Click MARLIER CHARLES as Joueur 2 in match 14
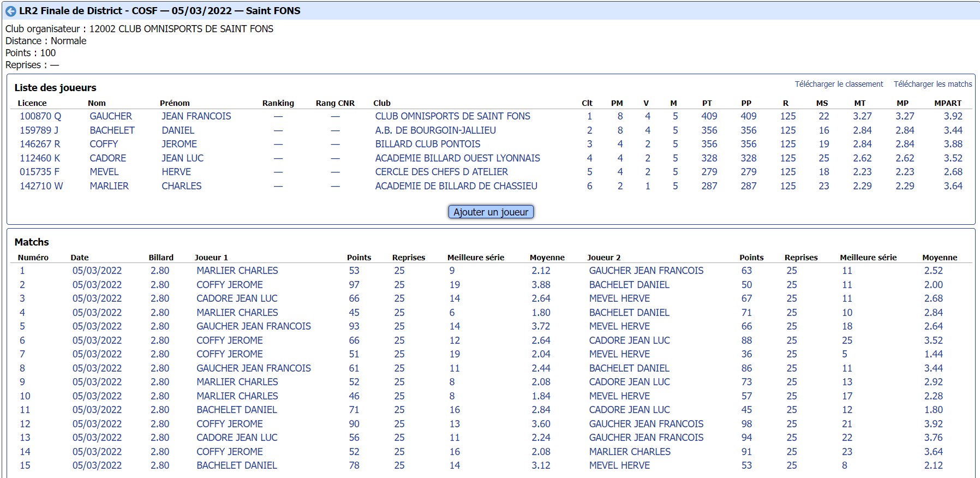The image size is (980, 478). click(x=630, y=452)
